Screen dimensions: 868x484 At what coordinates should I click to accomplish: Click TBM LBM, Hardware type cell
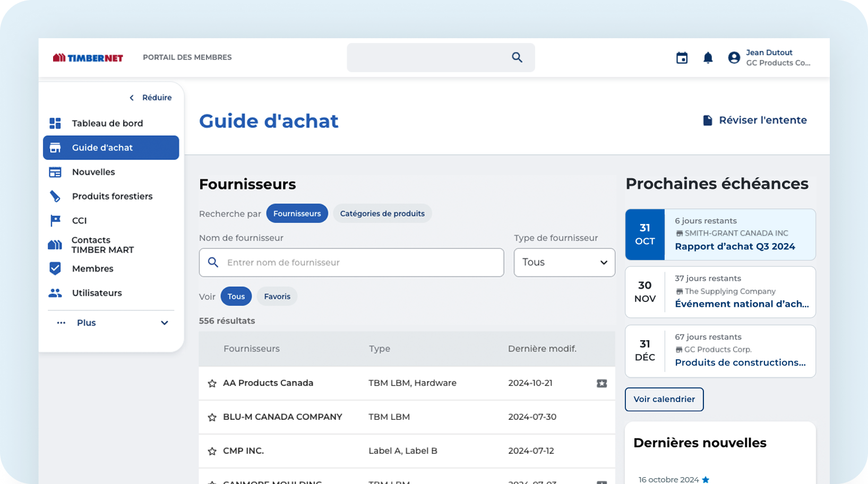pos(412,383)
